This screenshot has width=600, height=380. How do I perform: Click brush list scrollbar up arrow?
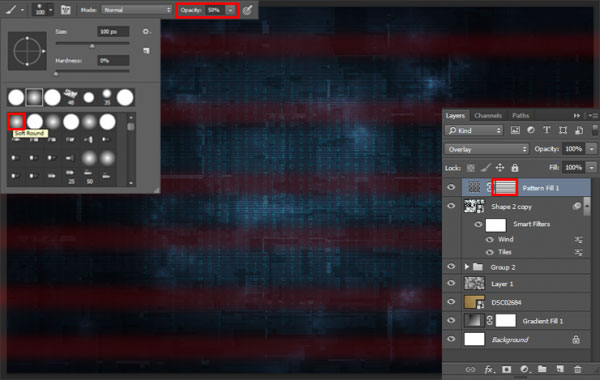[131, 117]
